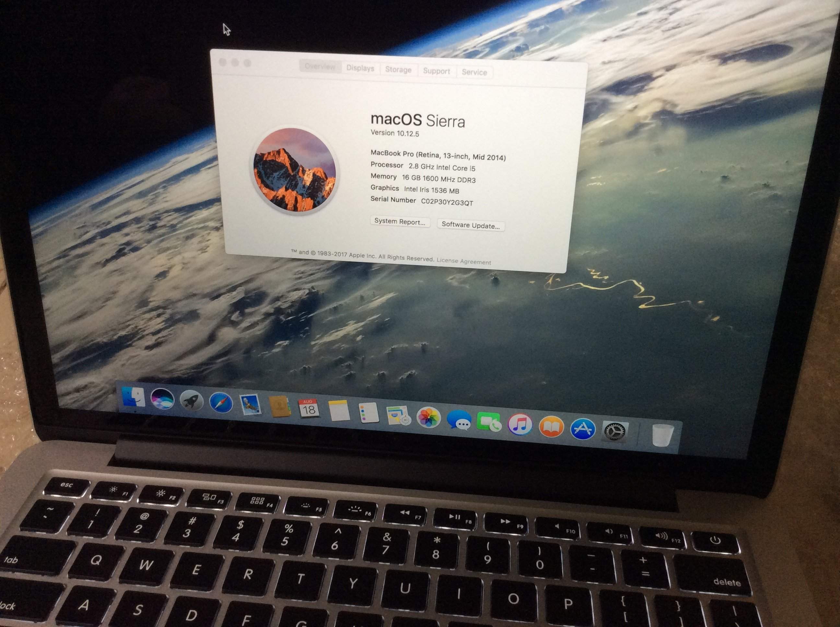Open Notes icon in Dock
This screenshot has height=627, width=840.
(x=339, y=411)
